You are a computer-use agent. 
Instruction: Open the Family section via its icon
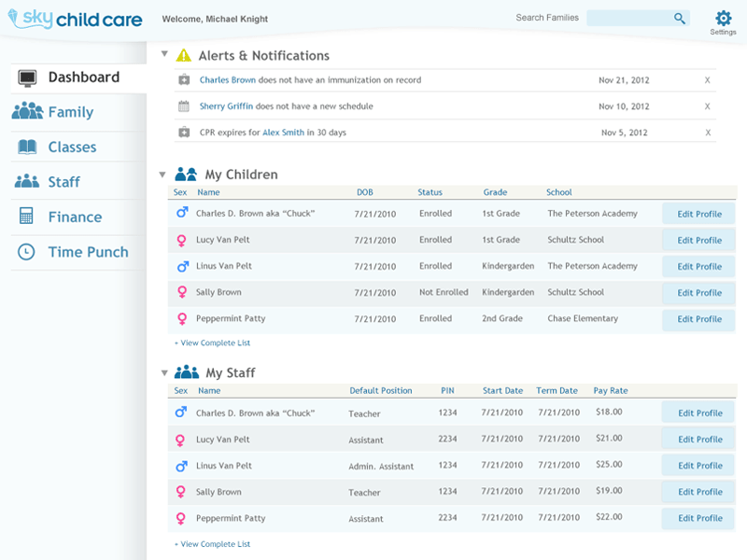coord(25,112)
